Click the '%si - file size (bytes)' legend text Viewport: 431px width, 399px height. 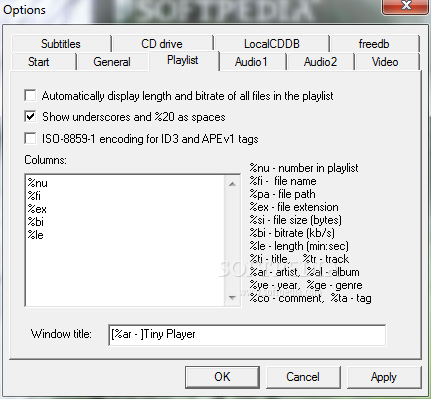[x=296, y=220]
